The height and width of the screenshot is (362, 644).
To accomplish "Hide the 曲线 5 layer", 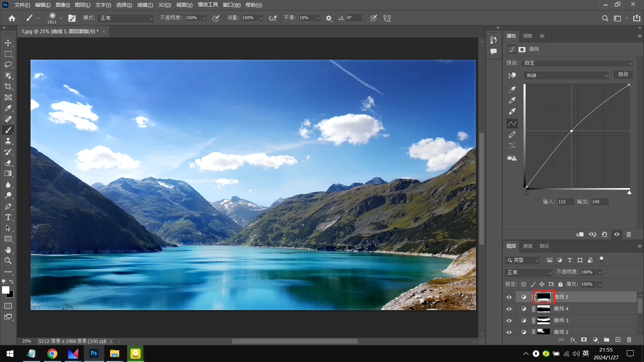I will [x=509, y=297].
